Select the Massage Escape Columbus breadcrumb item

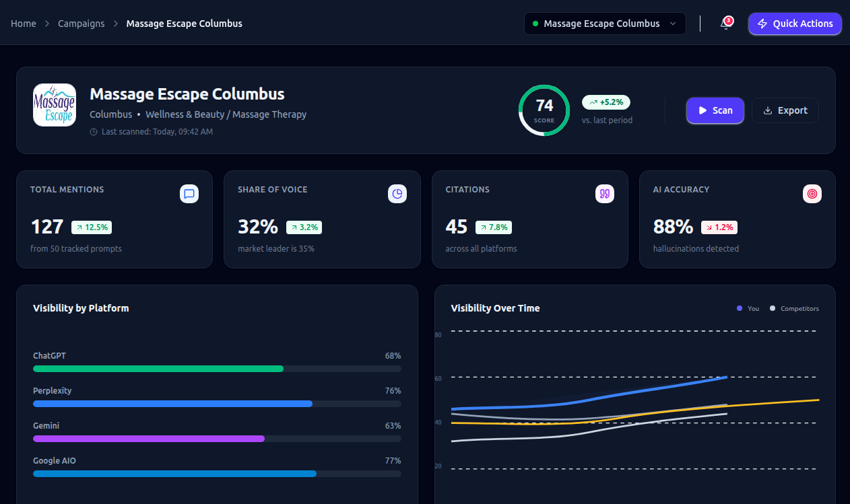point(184,23)
